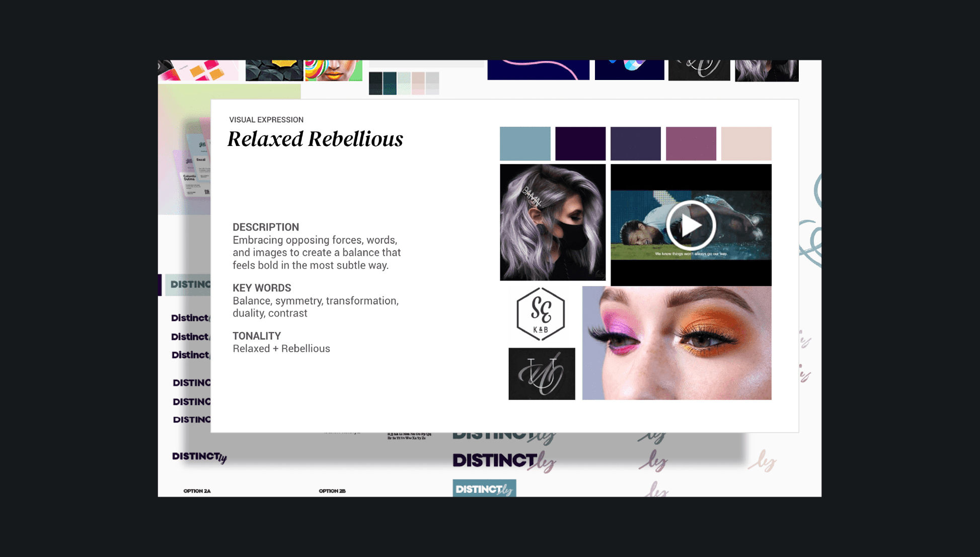Select the pale pink color swatch
Screen dimensions: 980x557
pos(746,144)
